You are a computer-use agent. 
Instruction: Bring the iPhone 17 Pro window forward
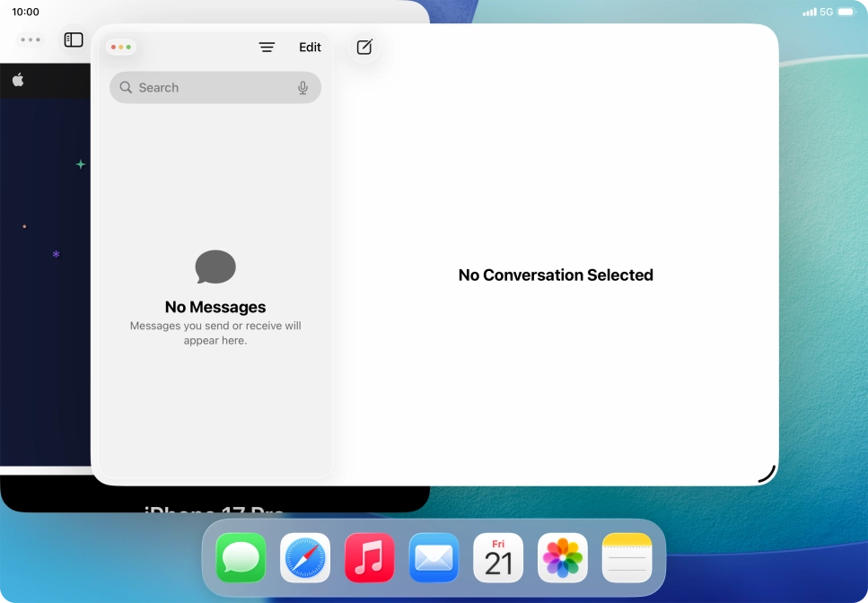click(215, 513)
